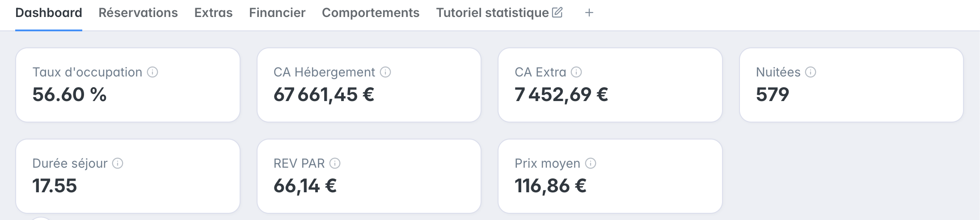This screenshot has width=980, height=220.
Task: Click the Taux d'occupation 56.60 % card
Action: (128, 85)
